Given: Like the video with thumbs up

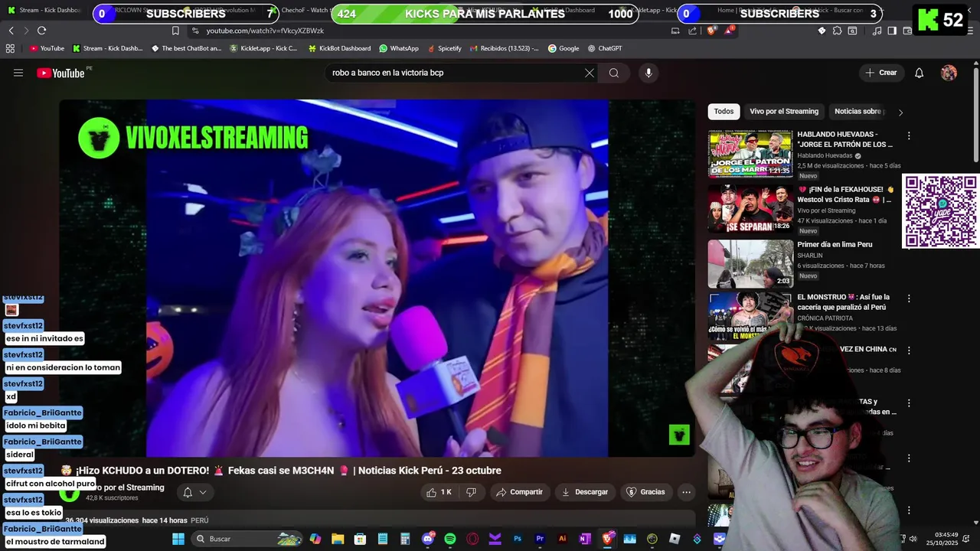Looking at the screenshot, I should coord(439,492).
